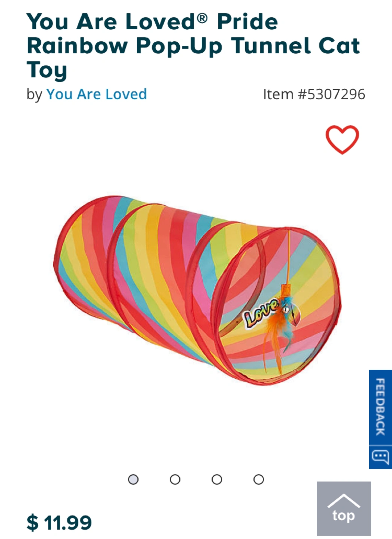Switch to the second product image dot

[x=175, y=479]
